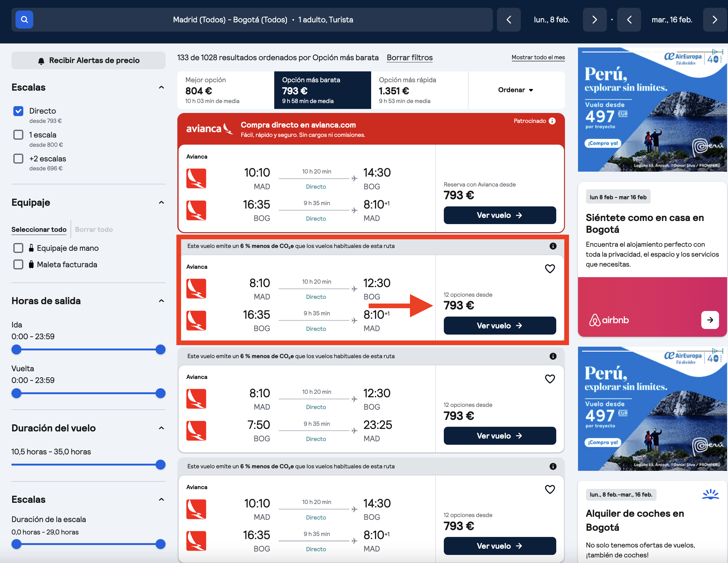
Task: Go to previous departure date arrow
Action: pos(508,20)
